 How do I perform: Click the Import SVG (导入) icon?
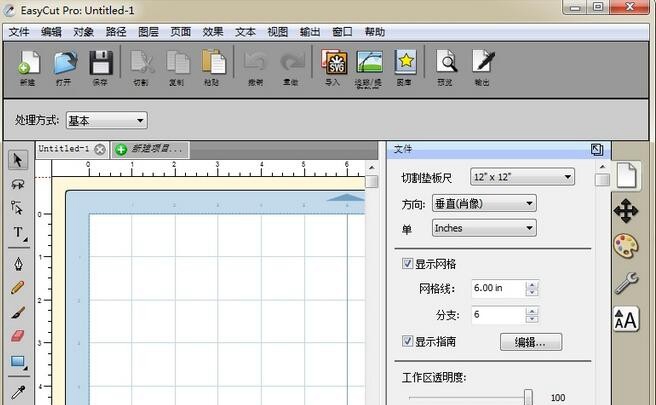click(333, 62)
